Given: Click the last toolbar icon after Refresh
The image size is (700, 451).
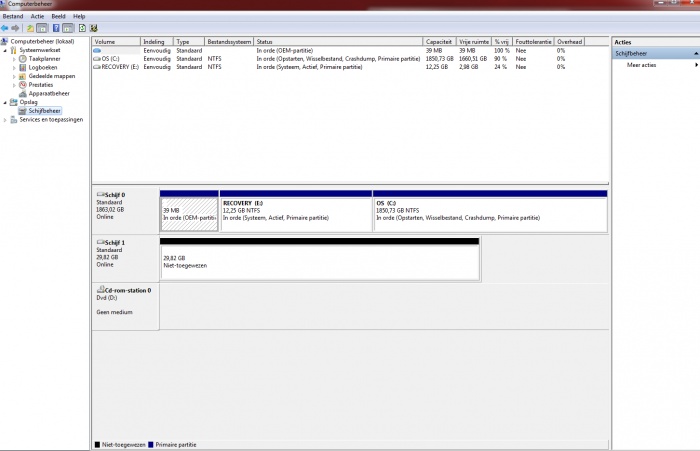Looking at the screenshot, I should pyautogui.click(x=94, y=28).
